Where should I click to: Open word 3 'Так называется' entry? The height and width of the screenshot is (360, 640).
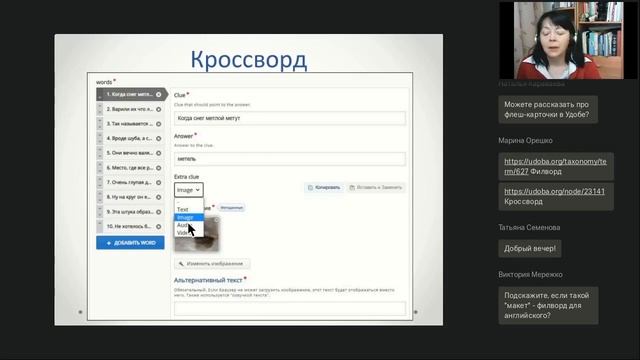click(x=130, y=124)
